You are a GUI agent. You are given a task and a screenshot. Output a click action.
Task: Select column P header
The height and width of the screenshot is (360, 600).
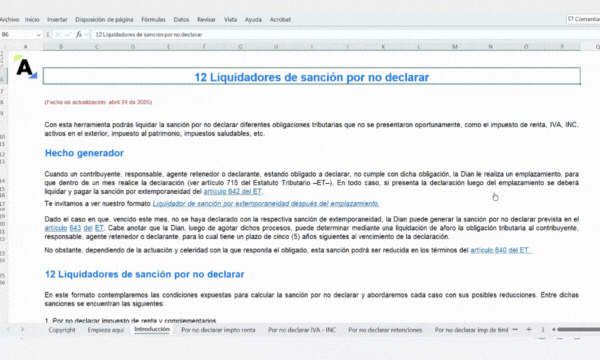[x=562, y=47]
